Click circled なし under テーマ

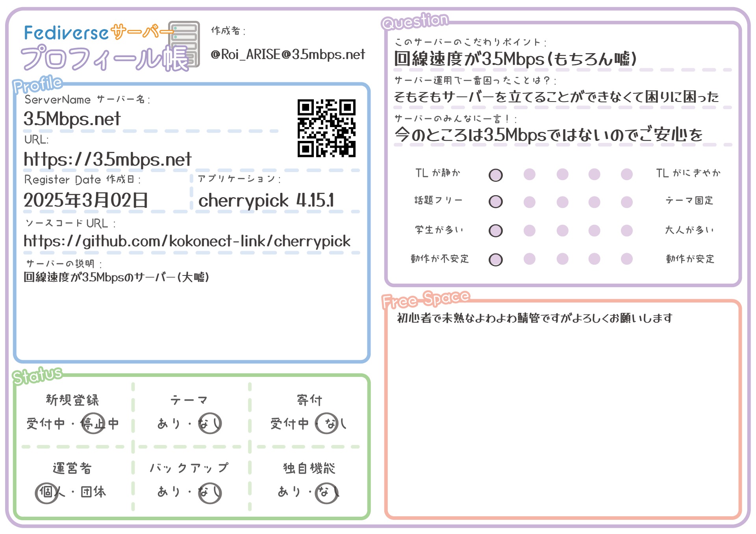[x=209, y=424]
